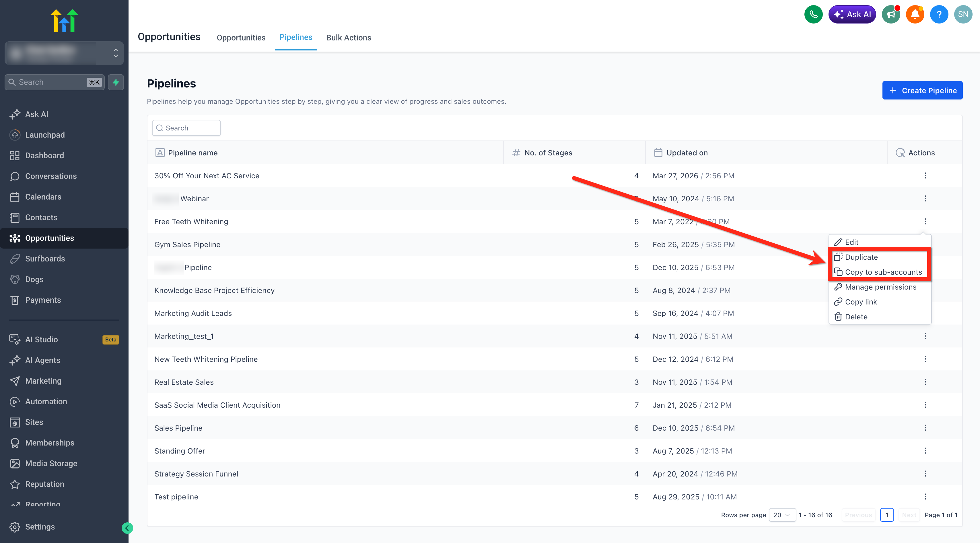Click the Ask AI button in header

[x=851, y=14]
